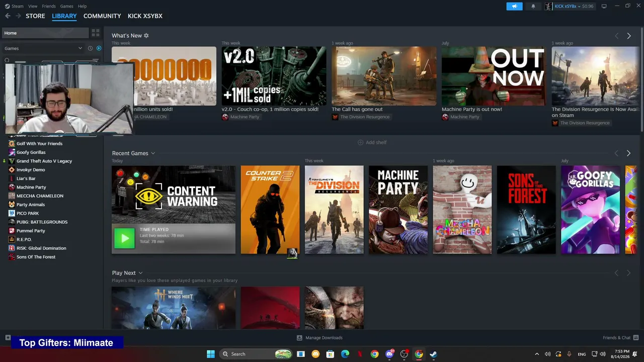Select Home in library sidebar
Viewport: 644px width, 362px height.
(45, 33)
